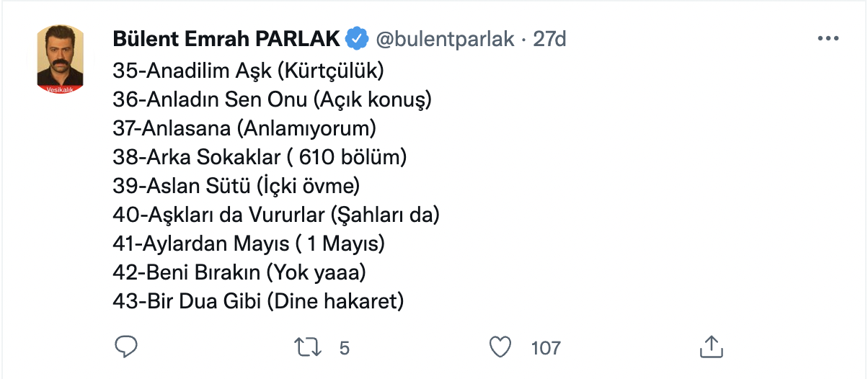Click the line "35-Anadilim Aşk (Kürtçülük)"
The image size is (868, 379).
[248, 71]
